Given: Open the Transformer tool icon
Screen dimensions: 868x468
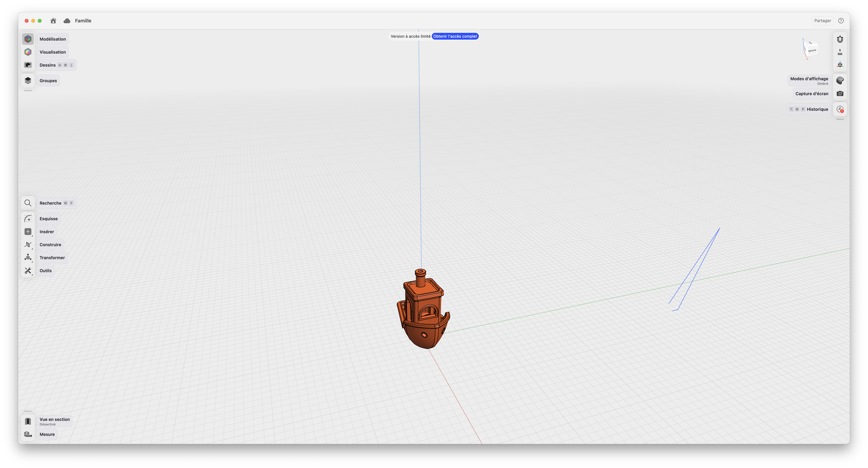Looking at the screenshot, I should 28,258.
